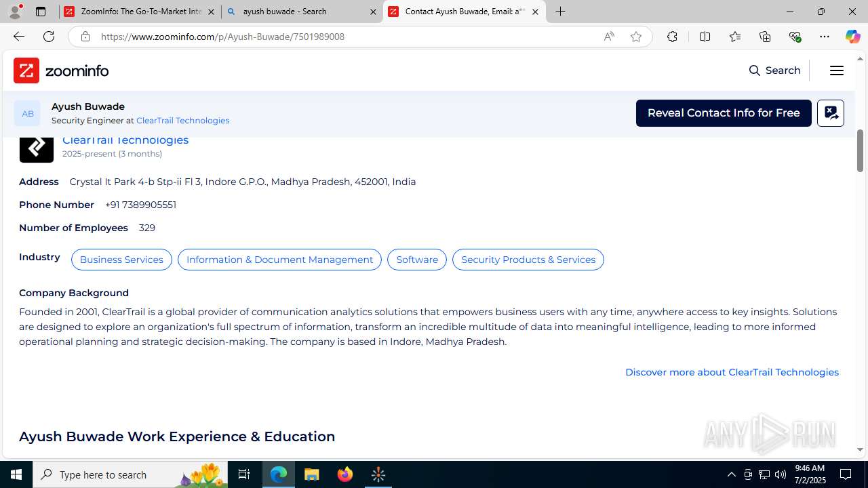Click the page vertical scrollbar thumb
This screenshot has width=868, height=488.
[x=860, y=150]
